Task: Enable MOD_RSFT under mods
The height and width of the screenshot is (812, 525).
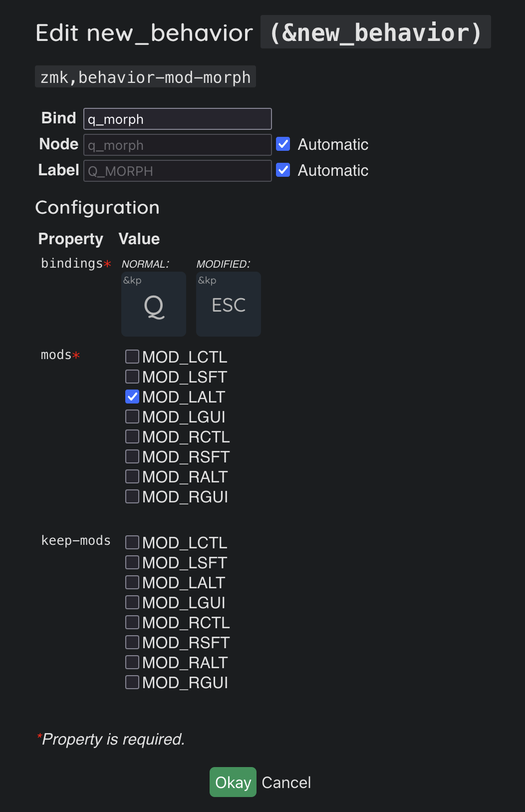Action: coord(132,456)
